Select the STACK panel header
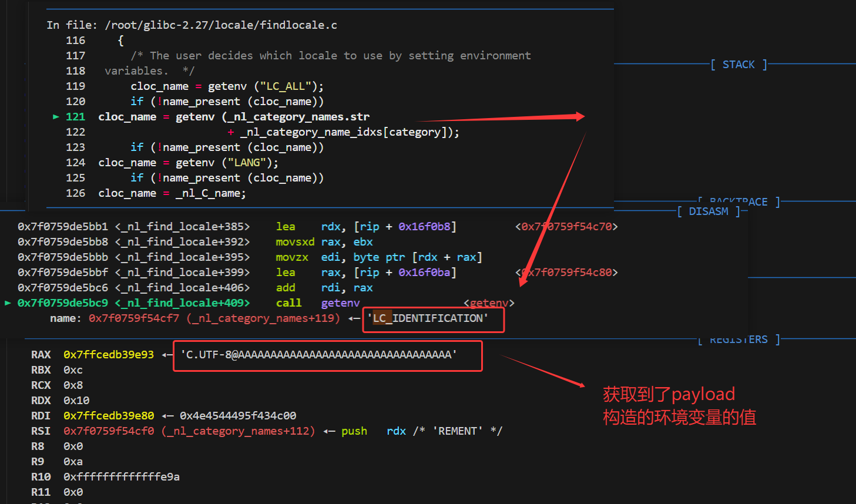Screen dimensions: 856x504 [x=739, y=65]
